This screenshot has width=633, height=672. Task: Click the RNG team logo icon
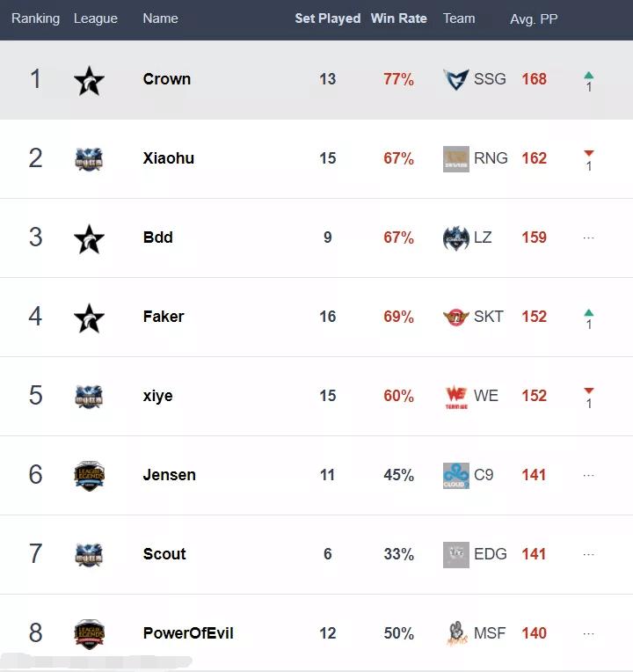[x=456, y=158]
